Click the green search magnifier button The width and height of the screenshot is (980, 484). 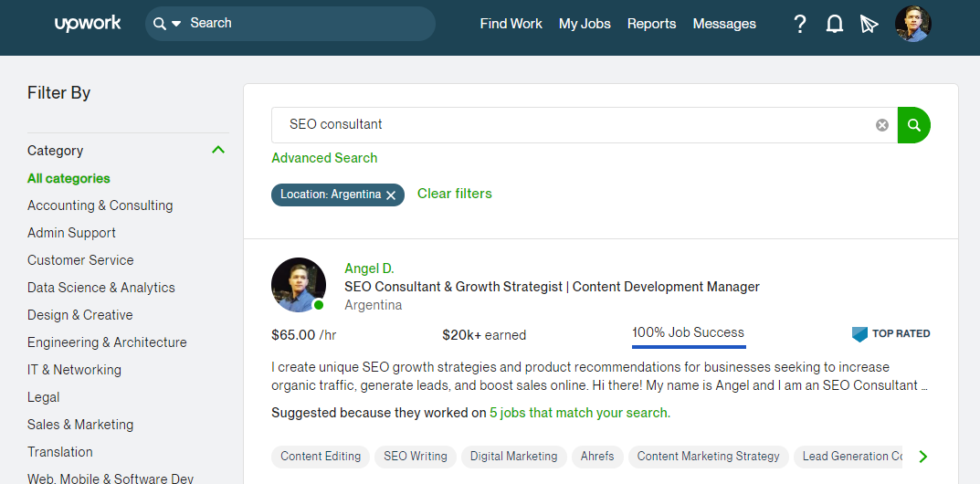(913, 125)
